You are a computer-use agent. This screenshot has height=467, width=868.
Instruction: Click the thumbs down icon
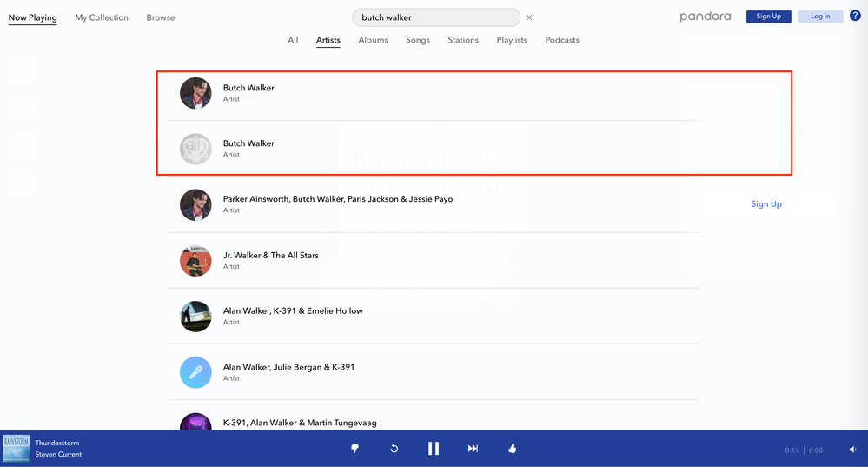click(354, 449)
